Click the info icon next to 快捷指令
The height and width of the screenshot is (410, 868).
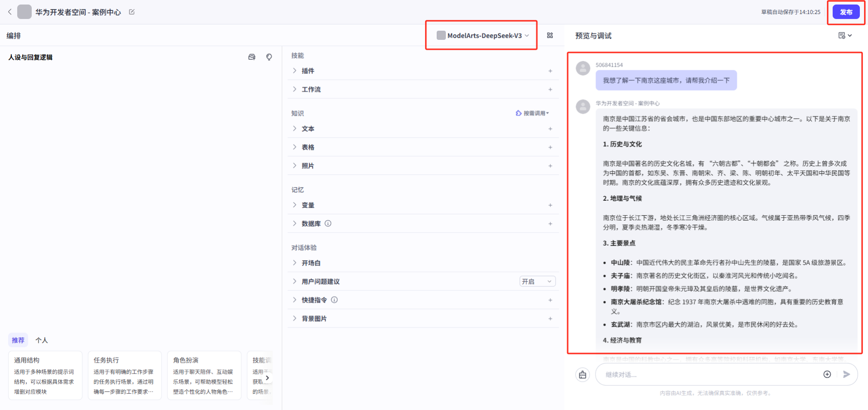tap(334, 300)
